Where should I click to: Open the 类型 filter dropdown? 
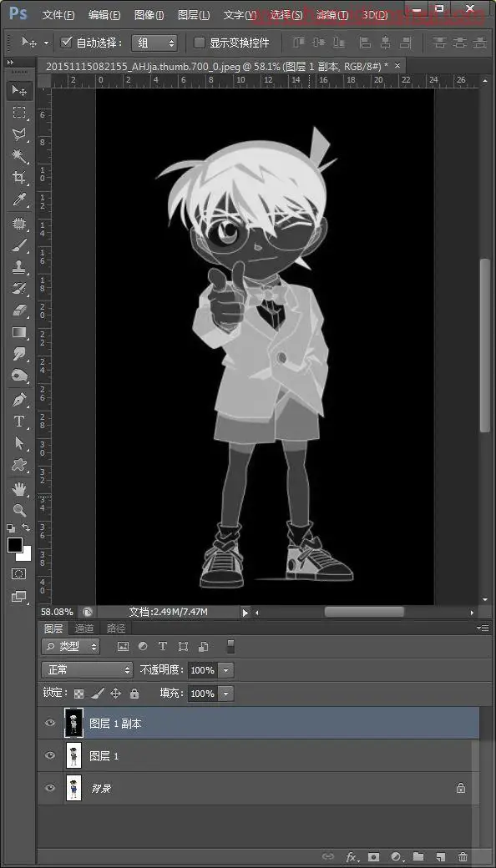point(70,646)
